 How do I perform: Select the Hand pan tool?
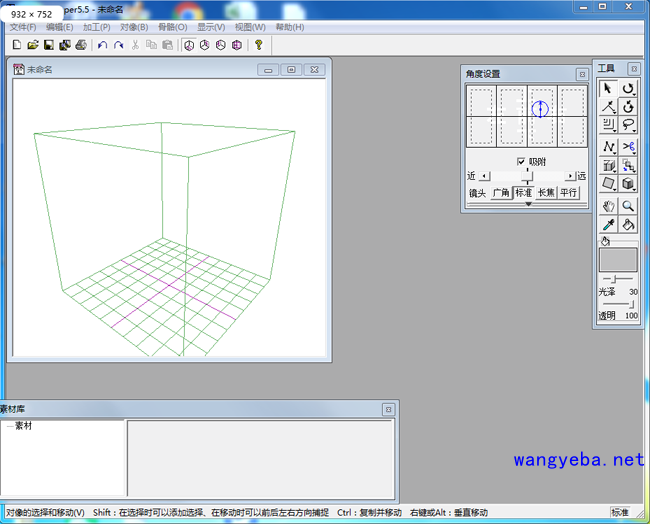(608, 205)
